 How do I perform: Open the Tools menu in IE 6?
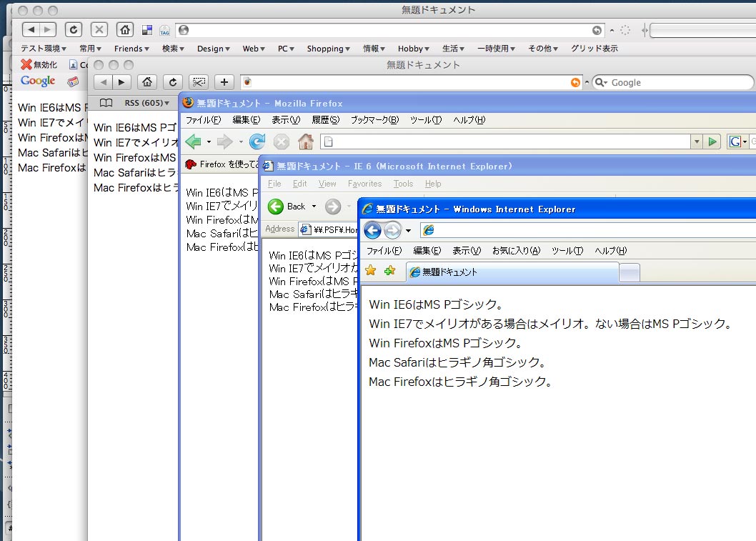pos(403,183)
